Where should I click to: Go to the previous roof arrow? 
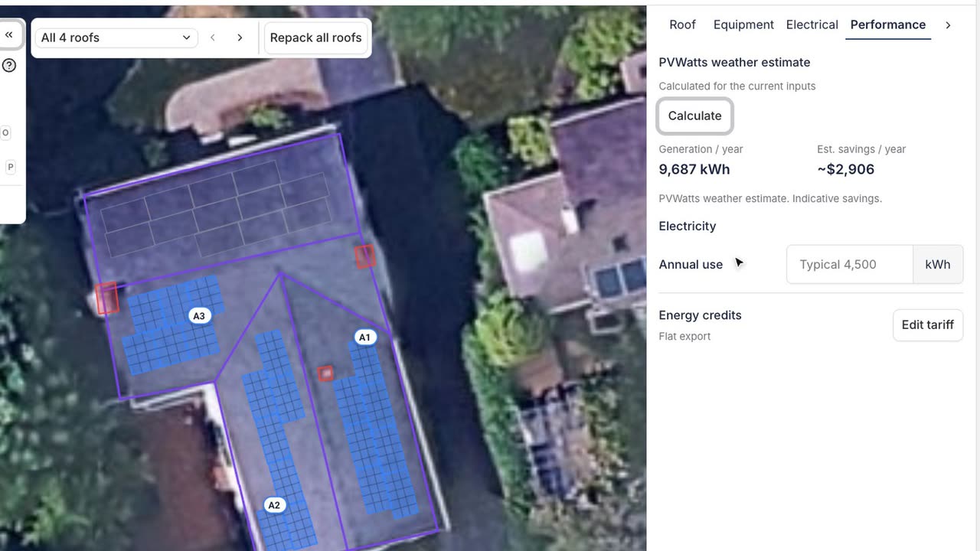click(x=213, y=37)
